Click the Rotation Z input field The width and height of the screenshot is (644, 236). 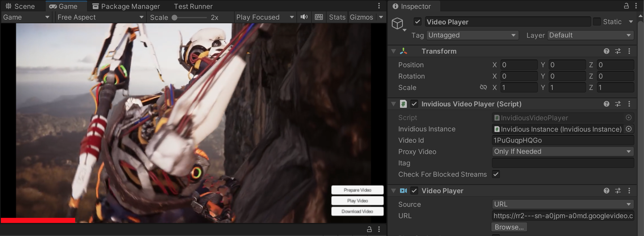coord(615,76)
